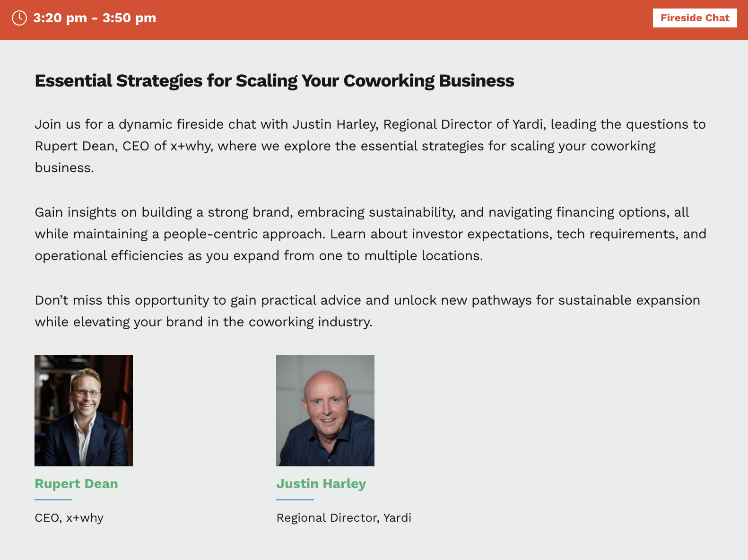This screenshot has height=560, width=748.
Task: Click "Rupert Dean" in the first description paragraph
Action: coord(76,146)
